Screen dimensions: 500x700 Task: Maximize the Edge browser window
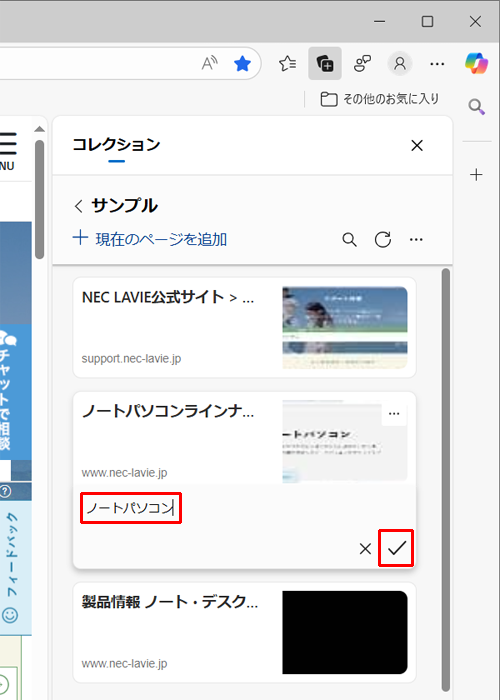pos(427,21)
